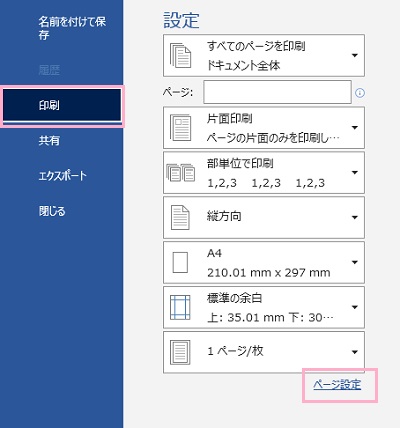
Task: Open the すべてのページを印刷 dropdown arrow
Action: pyautogui.click(x=355, y=55)
